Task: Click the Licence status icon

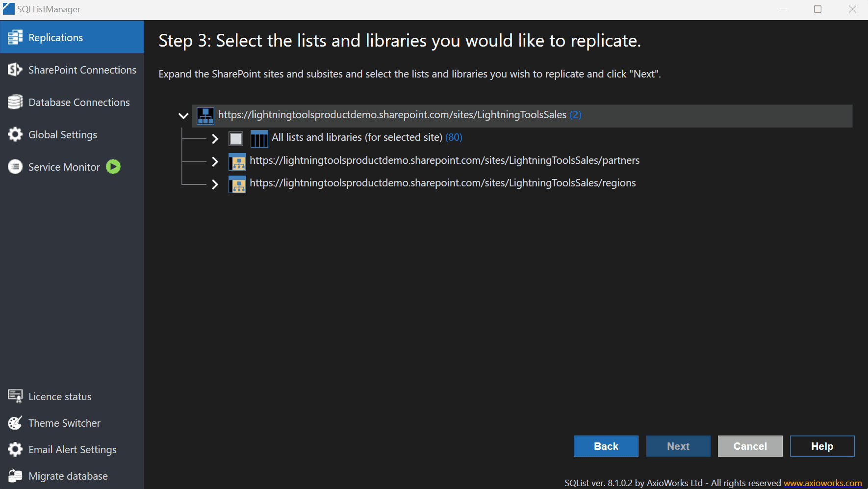Action: [x=15, y=396]
